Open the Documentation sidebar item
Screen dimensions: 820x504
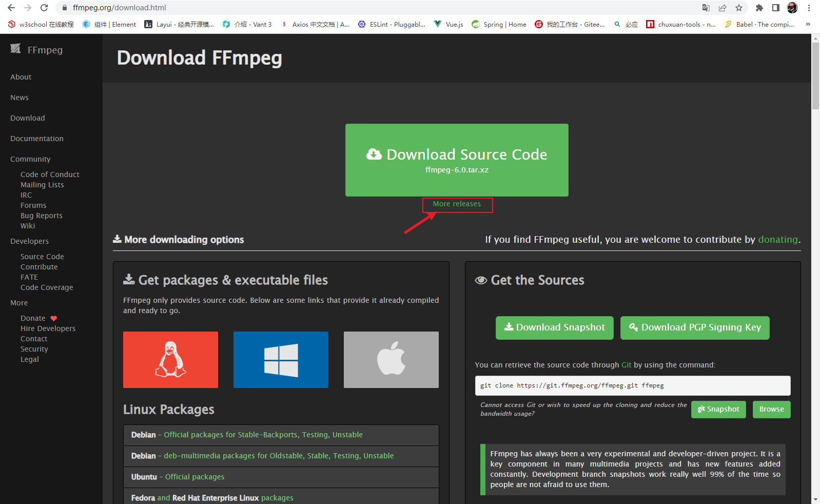click(x=37, y=139)
